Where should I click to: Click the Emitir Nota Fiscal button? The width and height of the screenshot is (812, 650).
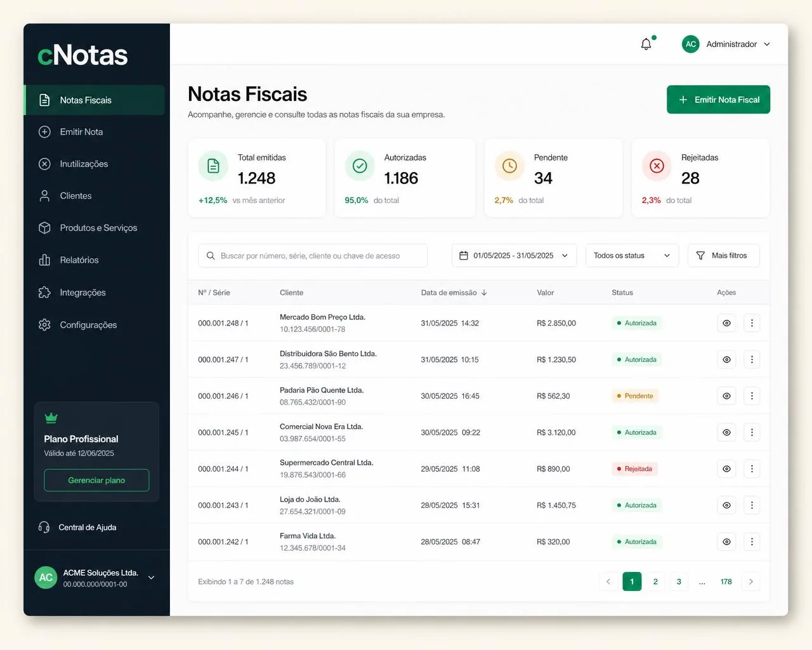click(x=718, y=100)
